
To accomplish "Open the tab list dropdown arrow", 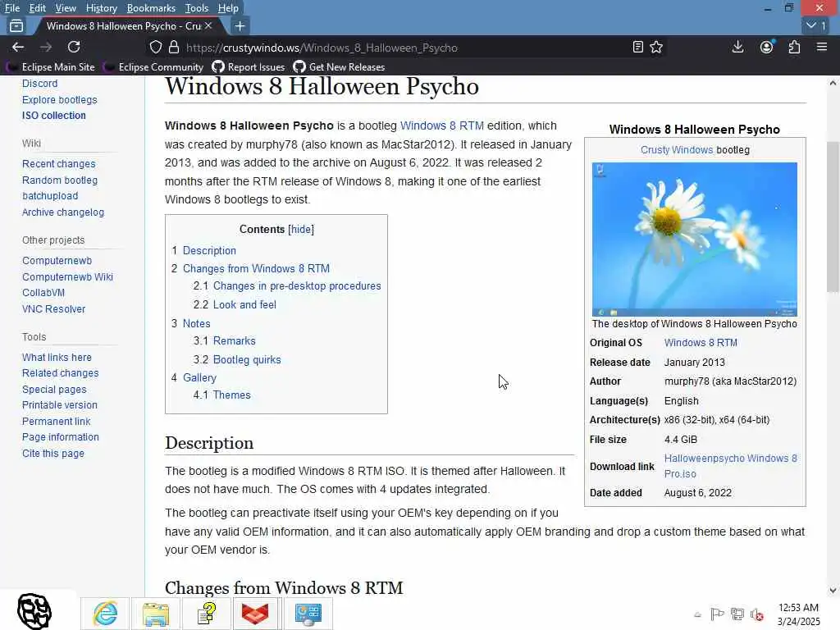I will (816, 25).
